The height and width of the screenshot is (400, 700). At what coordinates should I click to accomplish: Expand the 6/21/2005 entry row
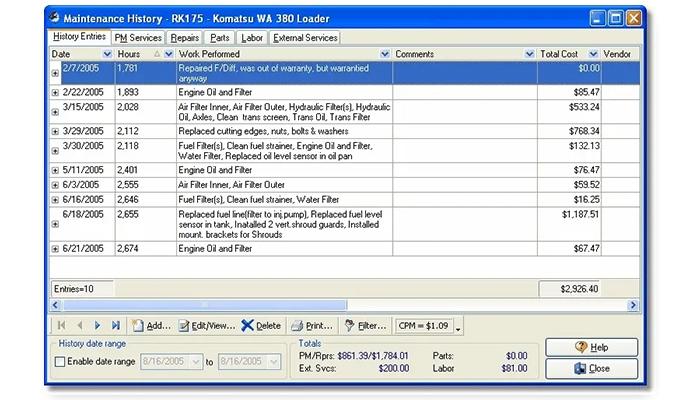pos(55,249)
